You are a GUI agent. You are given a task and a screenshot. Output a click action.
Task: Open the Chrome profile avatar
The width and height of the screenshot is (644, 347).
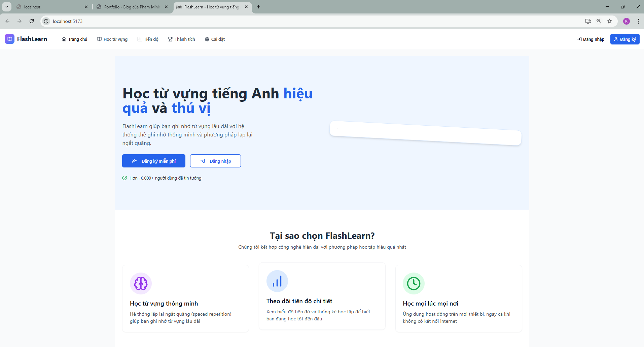(626, 21)
